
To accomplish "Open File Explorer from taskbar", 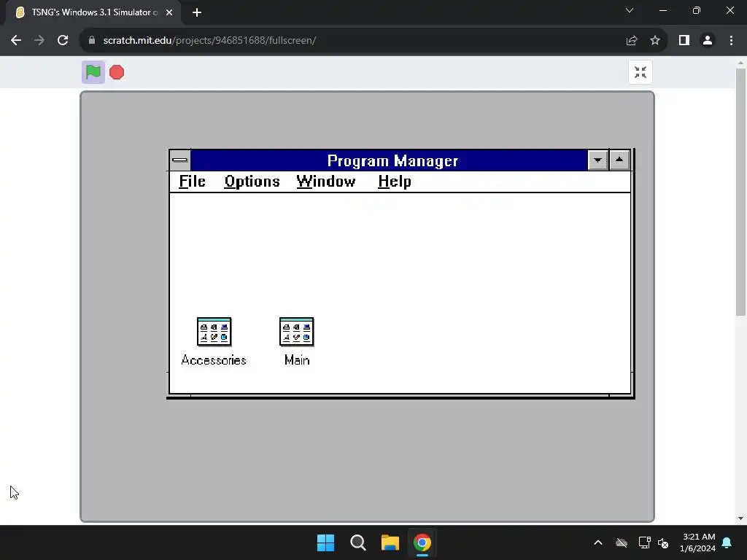I will tap(390, 542).
